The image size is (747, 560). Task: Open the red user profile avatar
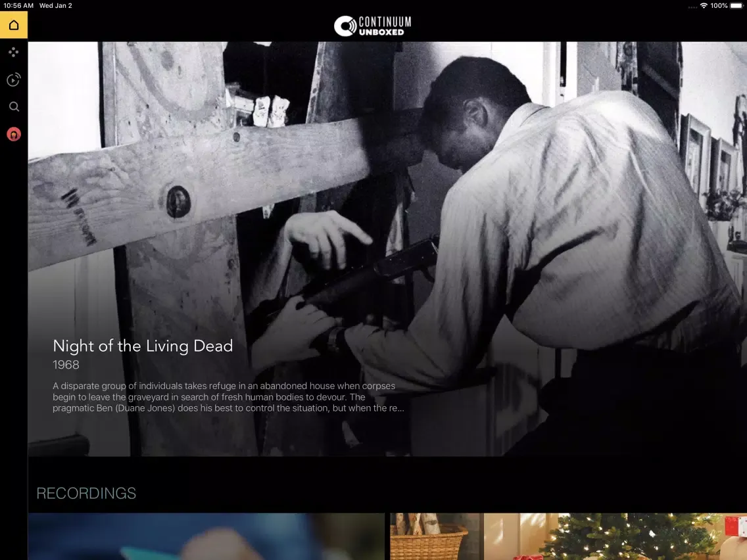(x=14, y=134)
